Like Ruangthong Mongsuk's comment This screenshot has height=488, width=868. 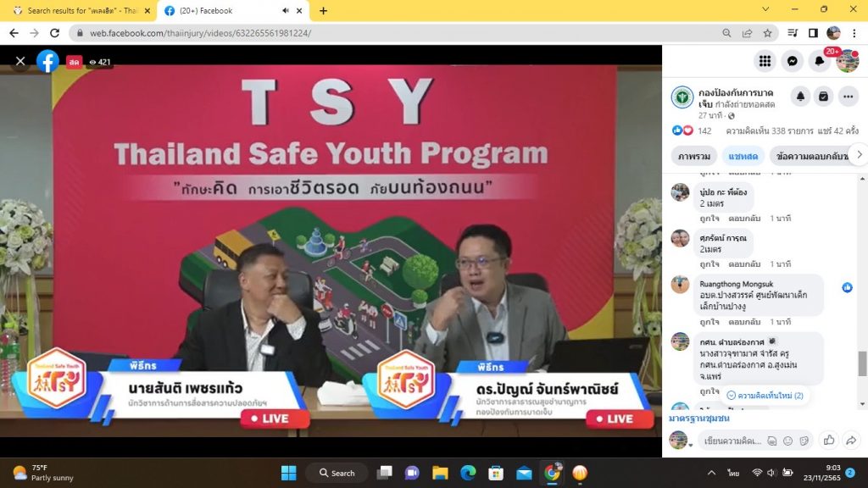click(x=709, y=322)
